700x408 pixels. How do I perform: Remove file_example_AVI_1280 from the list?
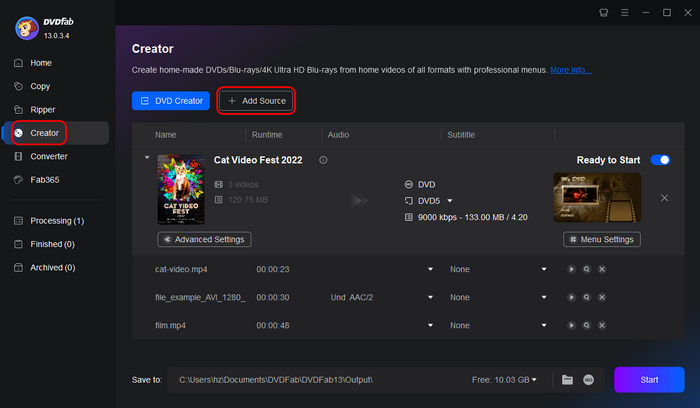click(602, 297)
